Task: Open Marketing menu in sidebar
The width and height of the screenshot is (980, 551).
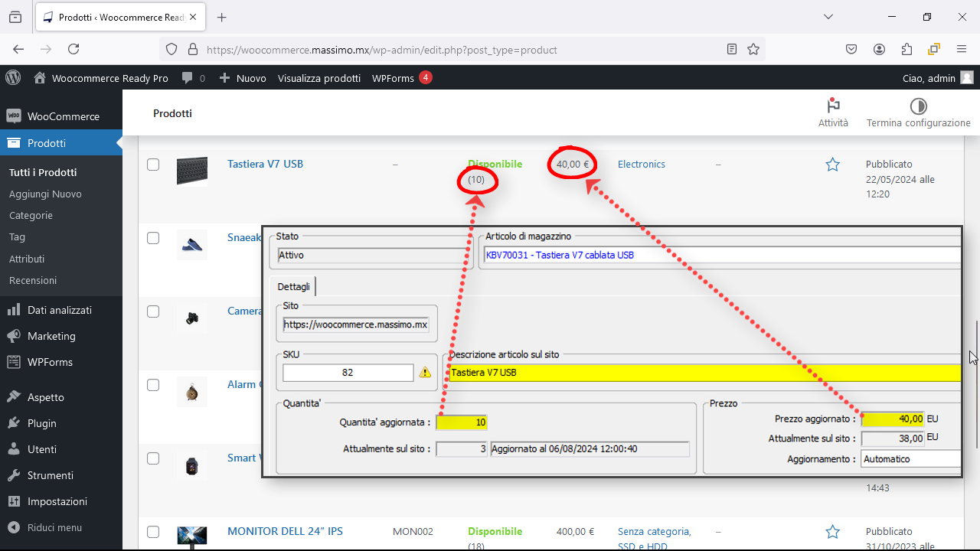Action: tap(61, 336)
